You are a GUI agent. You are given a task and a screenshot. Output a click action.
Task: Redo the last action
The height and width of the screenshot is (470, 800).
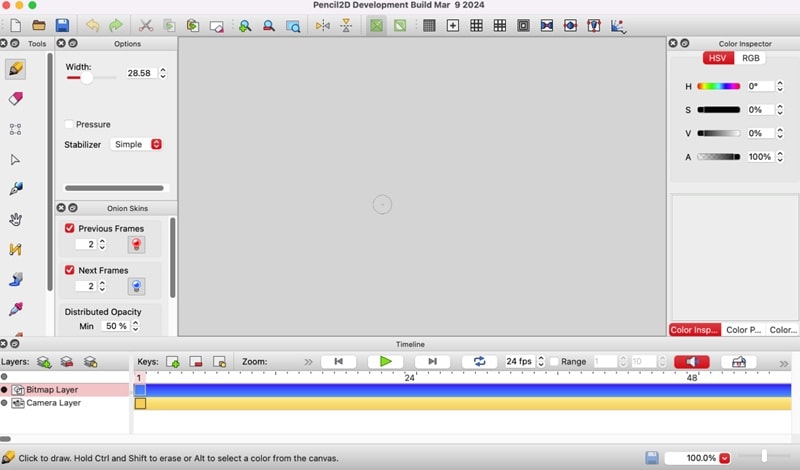116,26
